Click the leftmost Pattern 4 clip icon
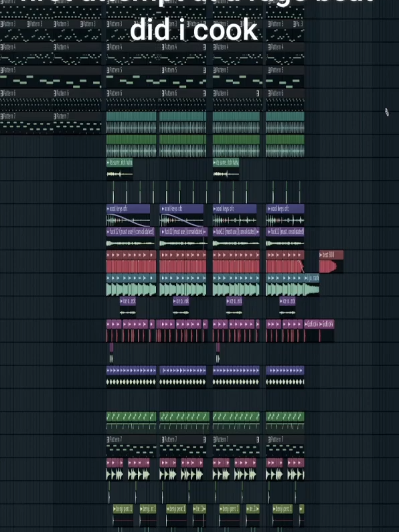The width and height of the screenshot is (399, 532). coord(2,47)
